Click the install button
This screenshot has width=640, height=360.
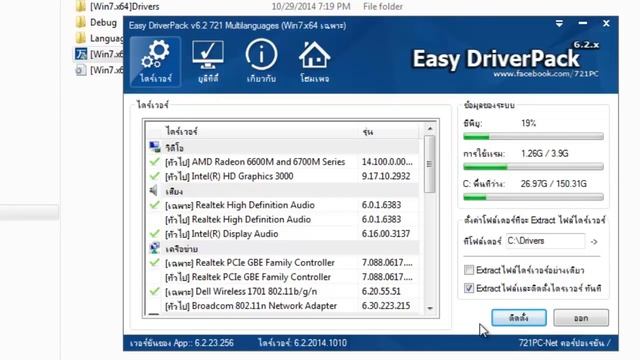519,318
